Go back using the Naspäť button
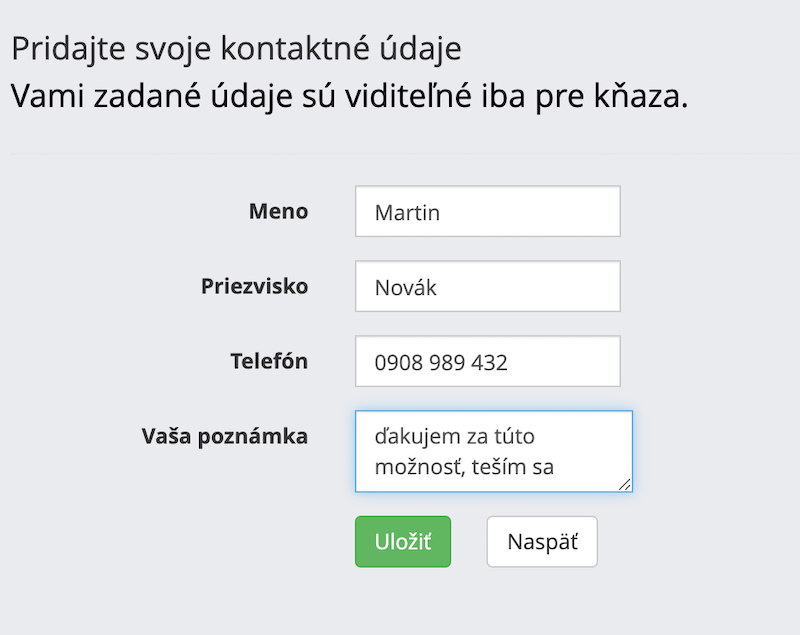The image size is (800, 635). tap(542, 542)
